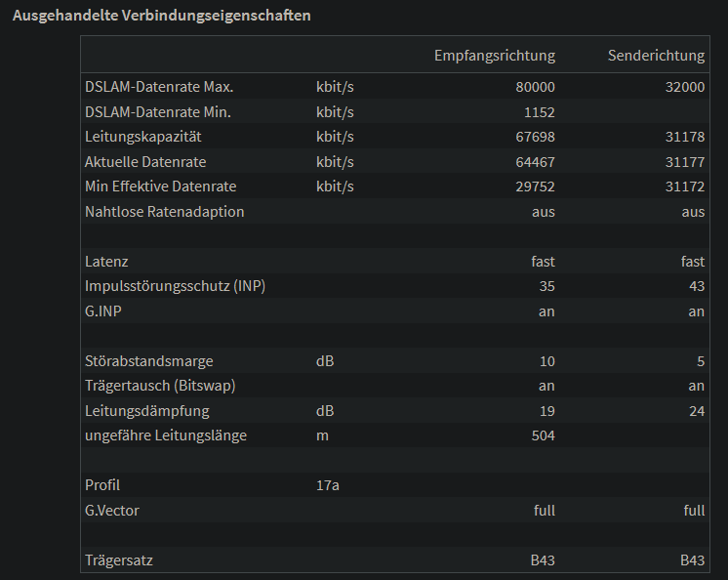Select the line capacity value 67698

[535, 137]
